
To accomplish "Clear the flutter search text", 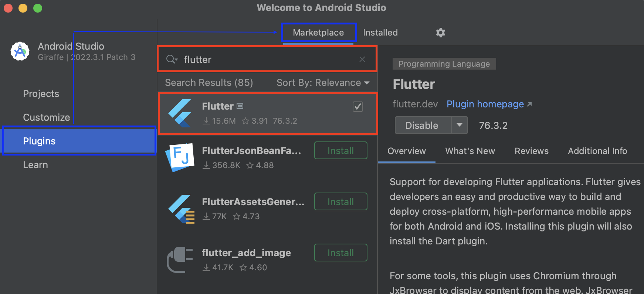I will (x=362, y=59).
